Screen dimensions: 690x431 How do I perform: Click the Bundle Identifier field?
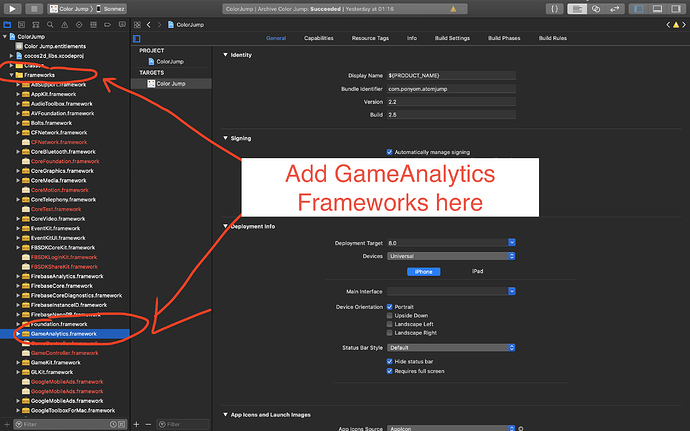pos(451,89)
